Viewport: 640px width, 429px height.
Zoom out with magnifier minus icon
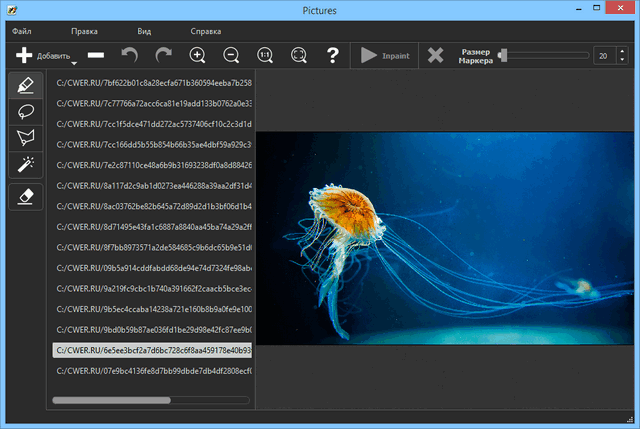tap(231, 56)
